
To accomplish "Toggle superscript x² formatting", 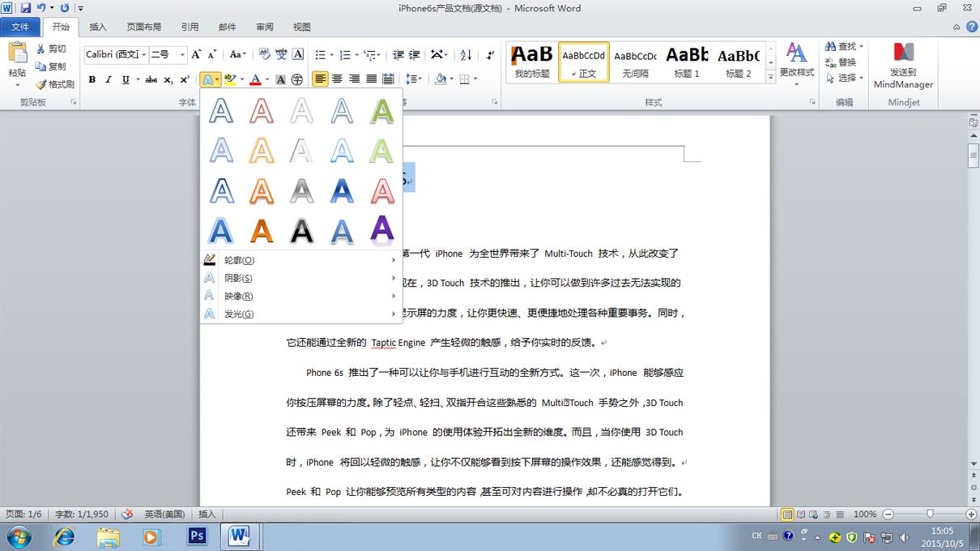I will pos(185,79).
